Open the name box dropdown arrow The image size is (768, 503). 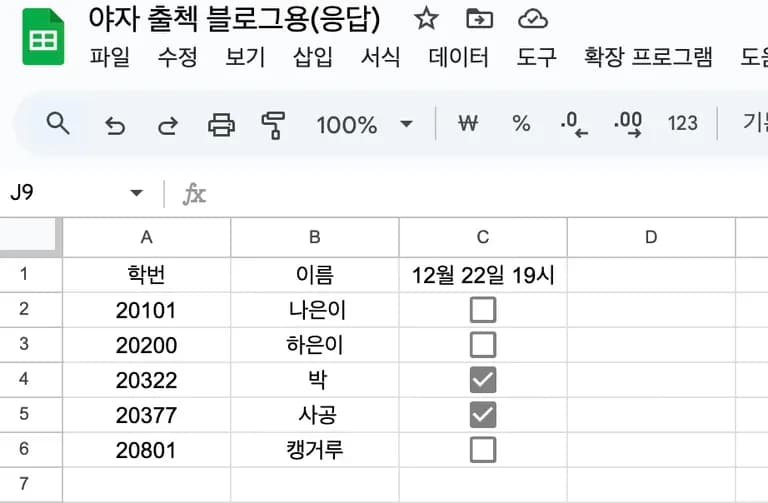(x=137, y=193)
